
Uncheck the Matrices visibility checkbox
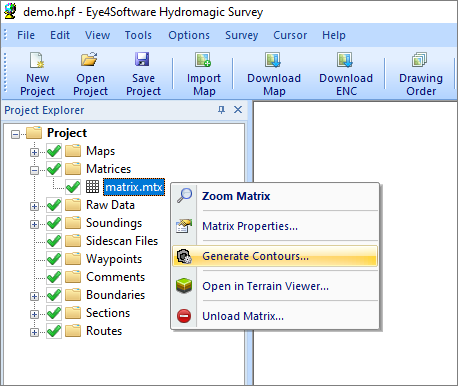coord(54,169)
